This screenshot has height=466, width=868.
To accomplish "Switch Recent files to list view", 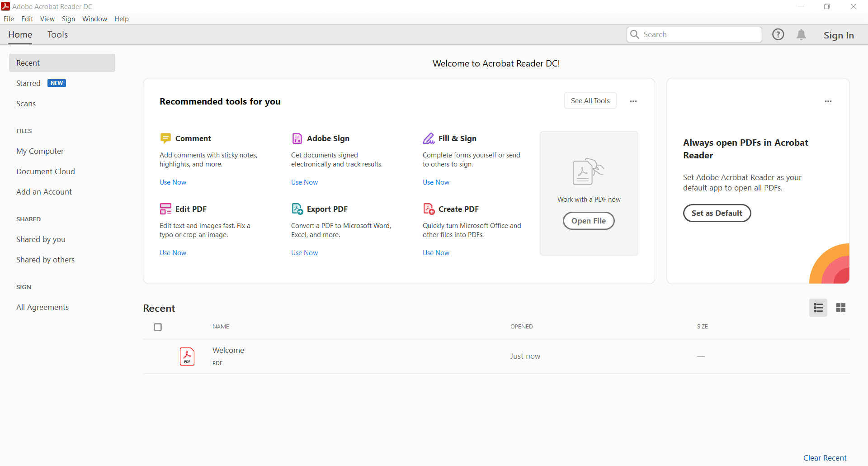I will (x=818, y=308).
